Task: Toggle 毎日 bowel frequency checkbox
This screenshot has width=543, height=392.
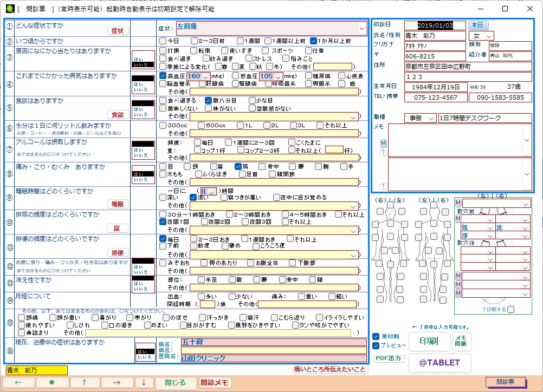Action: pyautogui.click(x=163, y=239)
